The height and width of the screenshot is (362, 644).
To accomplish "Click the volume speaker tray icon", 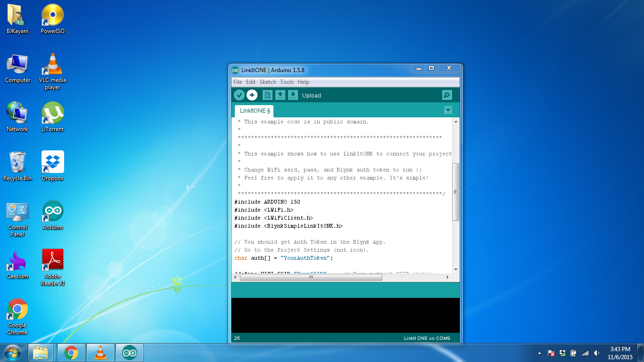I will pos(597,353).
